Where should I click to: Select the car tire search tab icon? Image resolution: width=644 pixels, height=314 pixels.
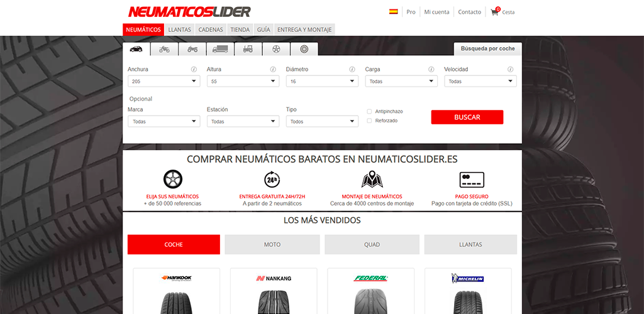[136, 49]
